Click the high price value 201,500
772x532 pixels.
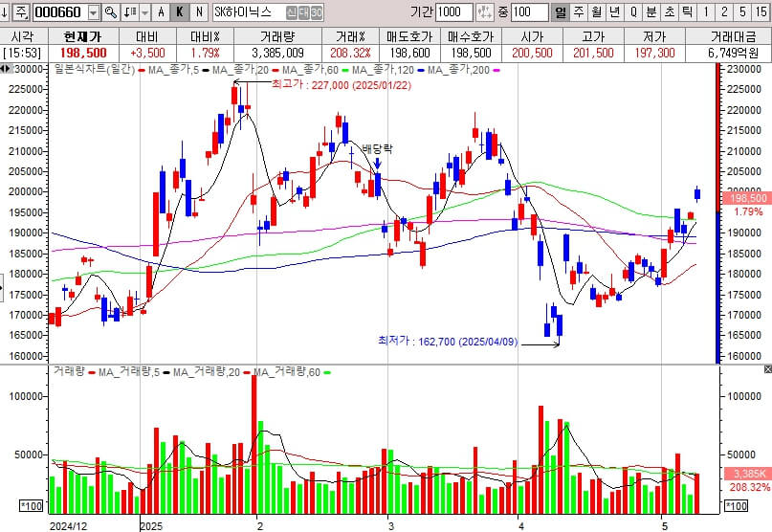click(593, 54)
